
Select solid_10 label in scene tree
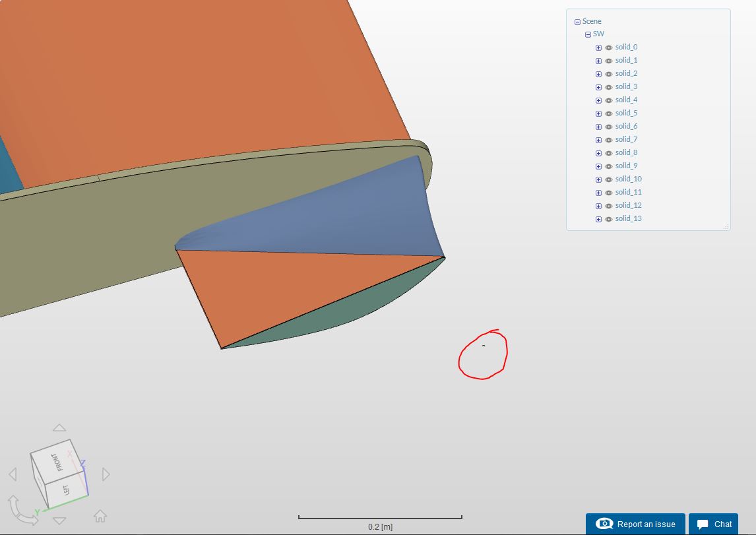[x=628, y=179]
